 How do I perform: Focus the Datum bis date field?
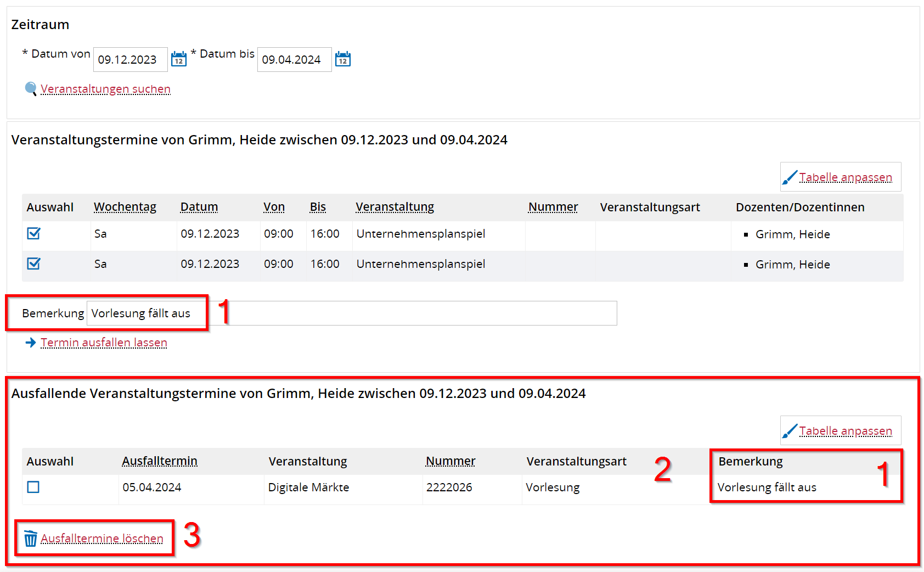295,59
